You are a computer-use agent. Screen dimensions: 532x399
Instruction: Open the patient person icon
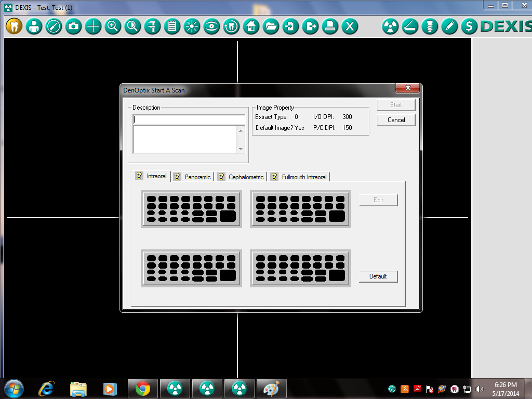pyautogui.click(x=34, y=26)
